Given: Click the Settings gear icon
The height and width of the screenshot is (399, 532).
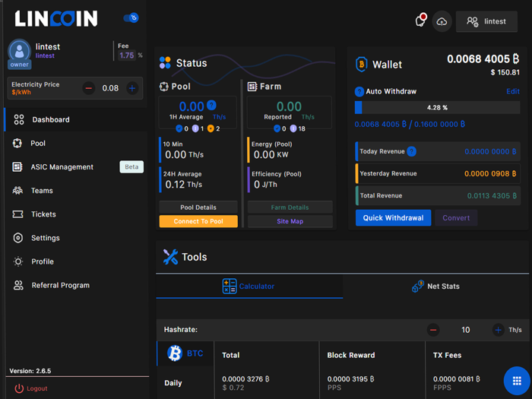Looking at the screenshot, I should click(18, 238).
